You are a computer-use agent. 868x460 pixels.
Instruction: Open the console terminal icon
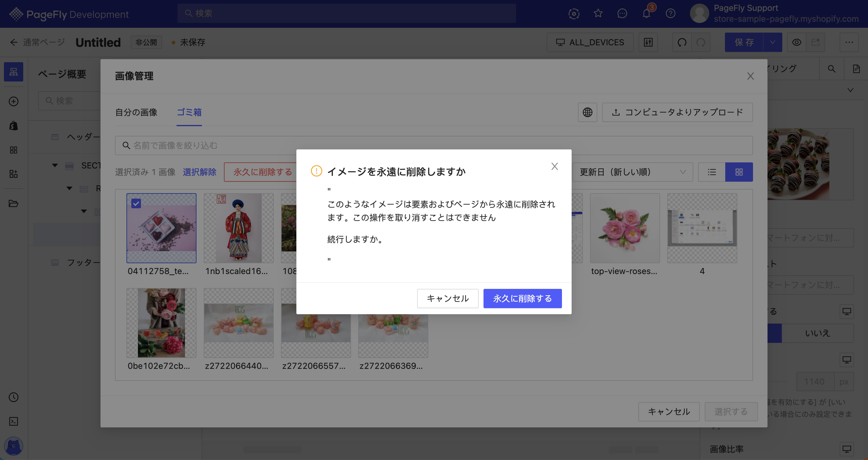click(14, 421)
